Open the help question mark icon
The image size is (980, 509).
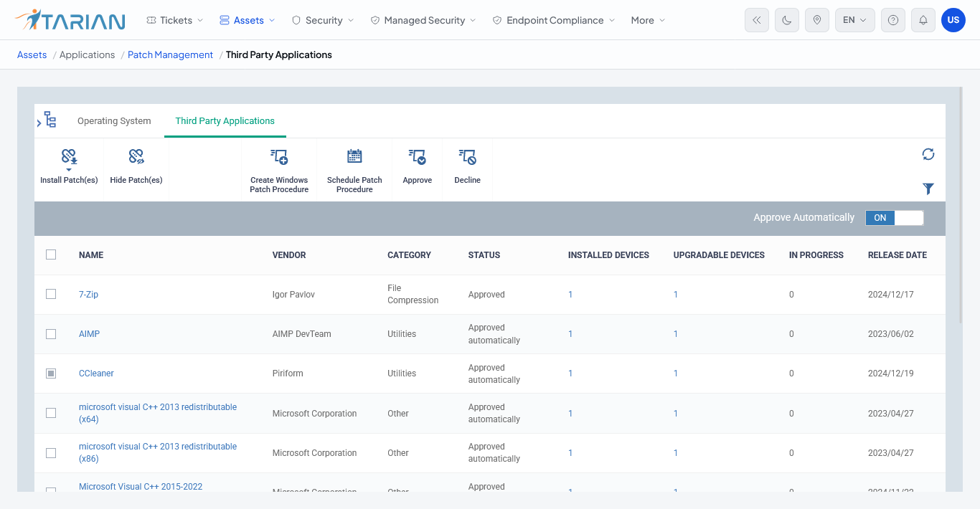click(x=893, y=20)
